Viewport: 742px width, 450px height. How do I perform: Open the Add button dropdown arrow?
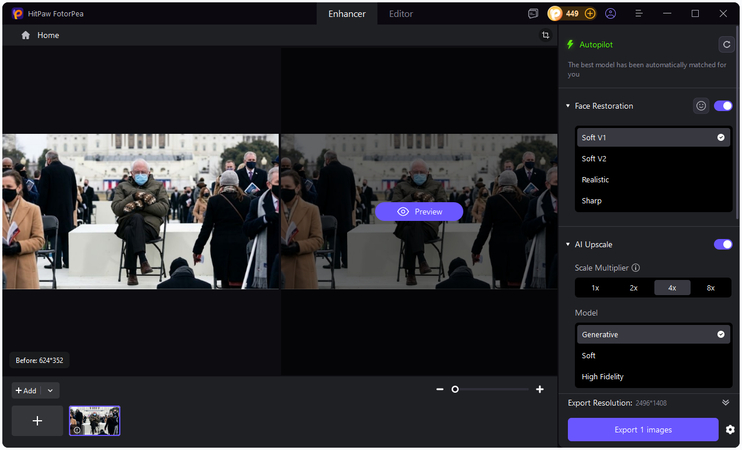52,390
